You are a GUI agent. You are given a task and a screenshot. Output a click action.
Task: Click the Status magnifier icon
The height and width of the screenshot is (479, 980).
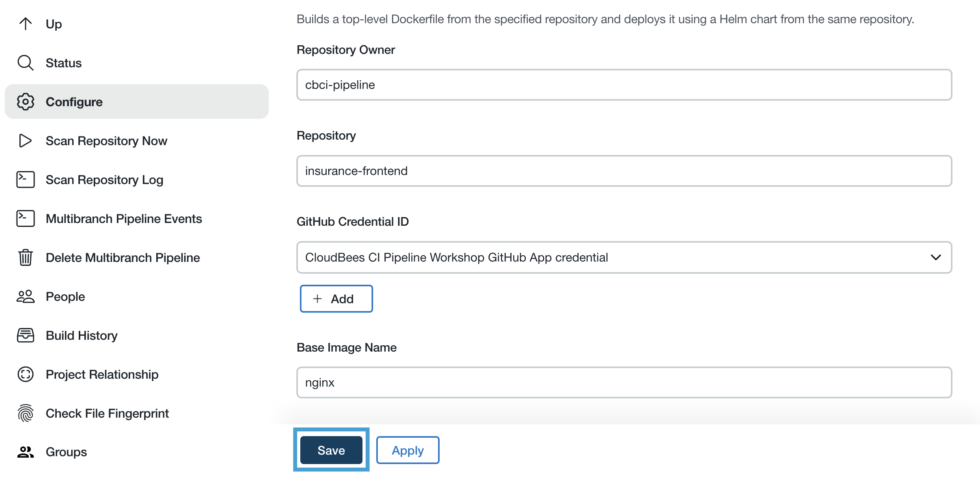point(26,63)
